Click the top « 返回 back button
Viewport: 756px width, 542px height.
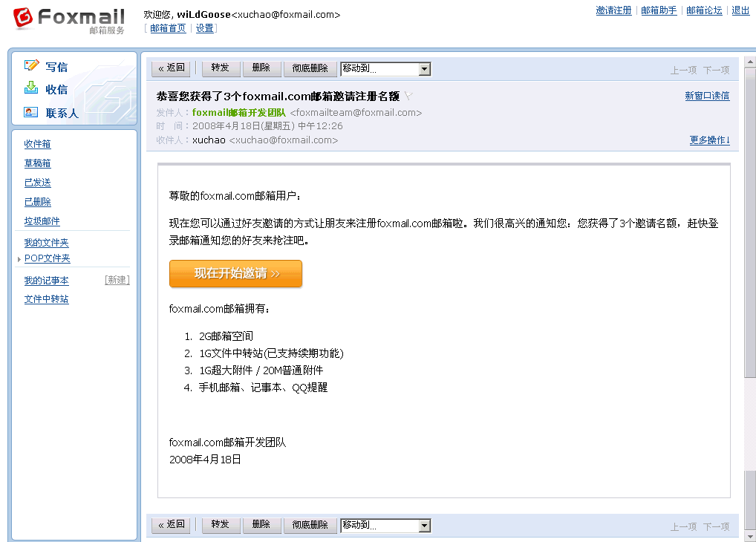point(171,68)
